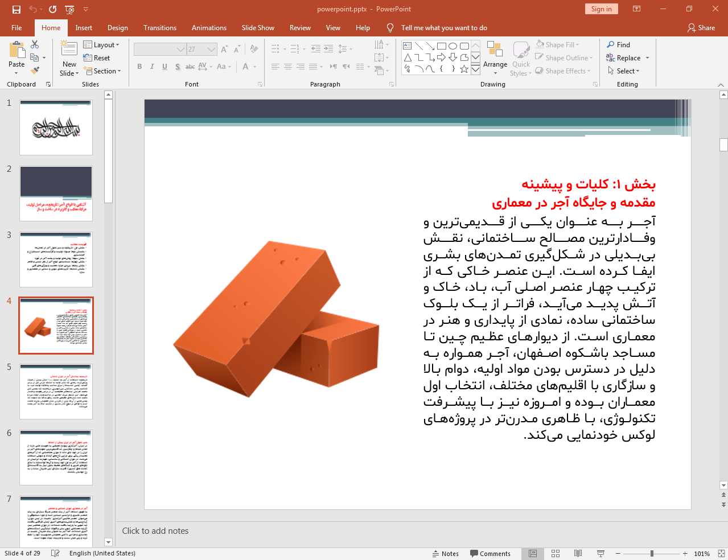This screenshot has width=728, height=560.
Task: Toggle Strikethrough formatting
Action: pyautogui.click(x=190, y=67)
